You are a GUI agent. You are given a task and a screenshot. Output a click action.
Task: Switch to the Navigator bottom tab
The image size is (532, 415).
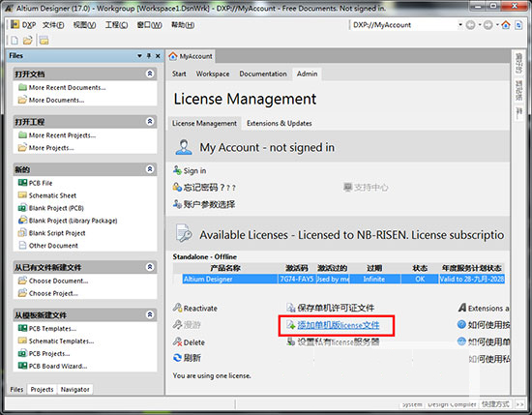75,389
